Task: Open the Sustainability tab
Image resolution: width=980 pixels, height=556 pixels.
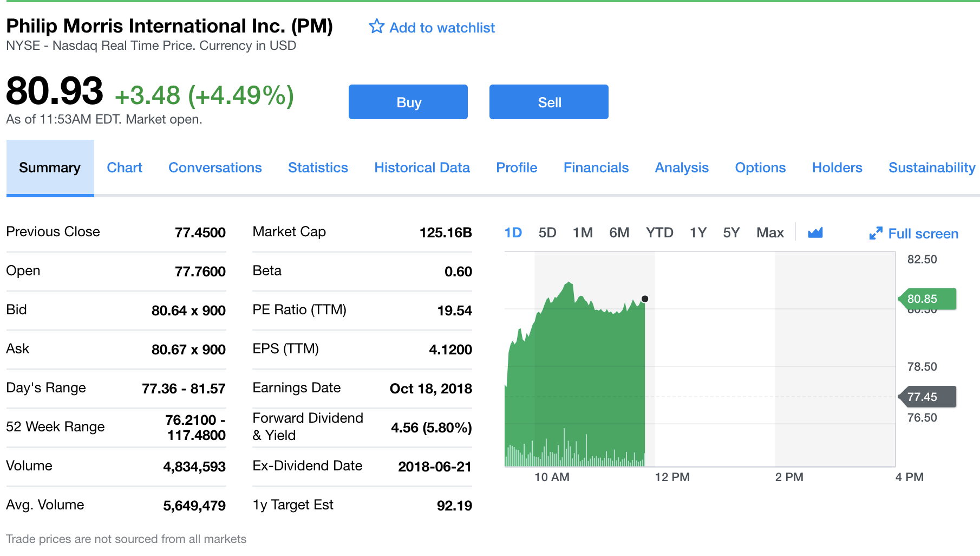Action: 931,168
